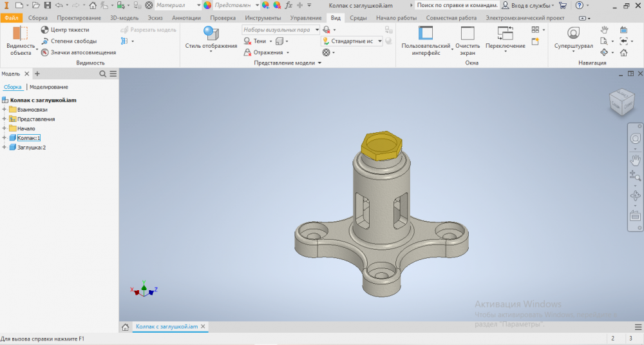This screenshot has height=345, width=644.
Task: Toggle Значки автосовмещения display
Action: [44, 52]
